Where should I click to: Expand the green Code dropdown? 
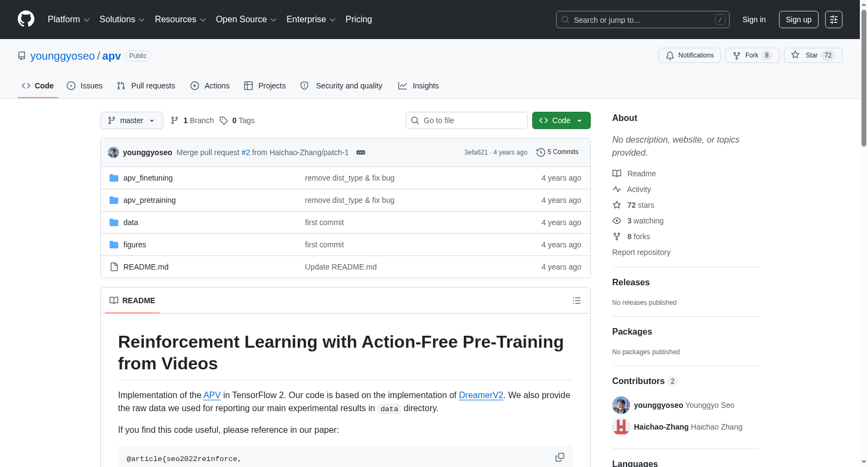tap(561, 120)
